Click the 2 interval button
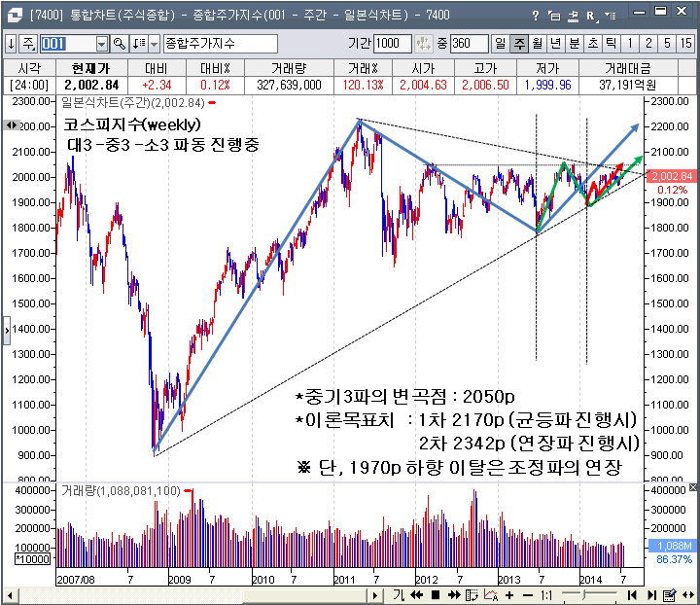The height and width of the screenshot is (605, 700). click(x=648, y=44)
